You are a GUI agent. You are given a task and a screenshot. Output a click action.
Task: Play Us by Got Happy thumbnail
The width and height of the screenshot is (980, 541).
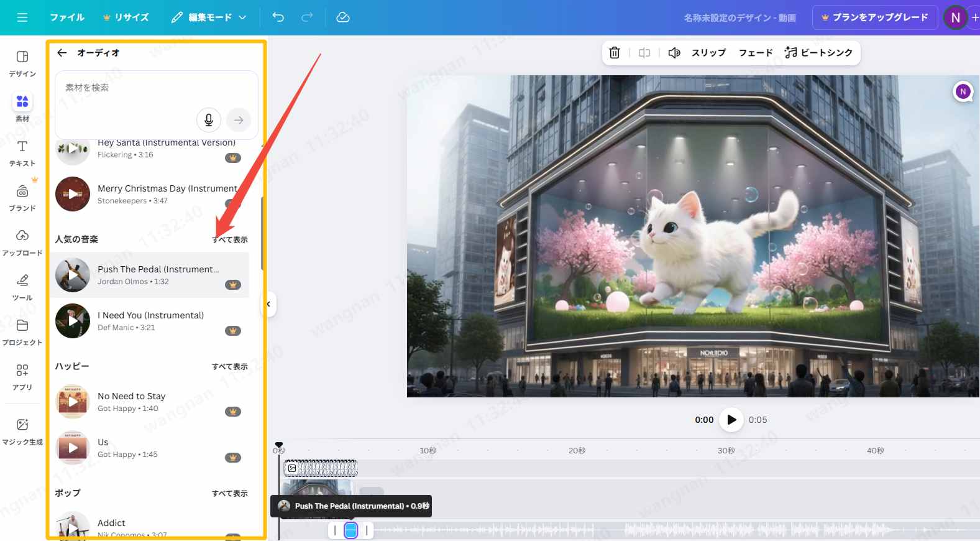coord(73,448)
